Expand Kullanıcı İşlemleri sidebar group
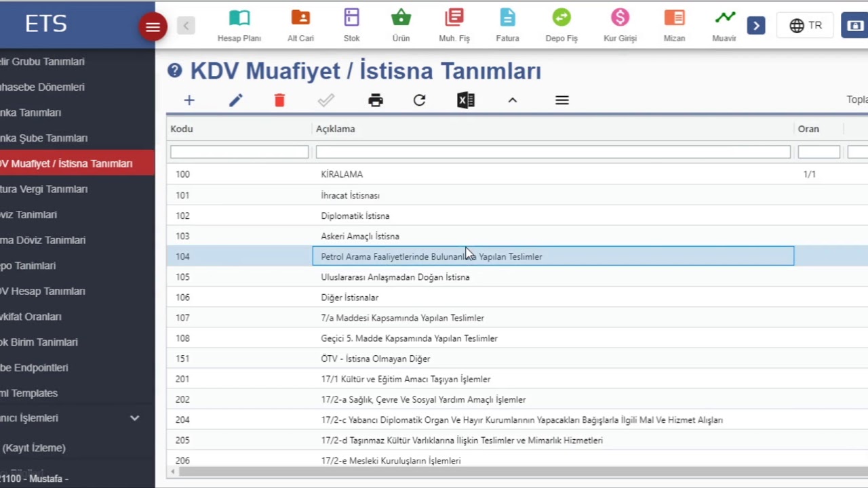 coord(77,418)
